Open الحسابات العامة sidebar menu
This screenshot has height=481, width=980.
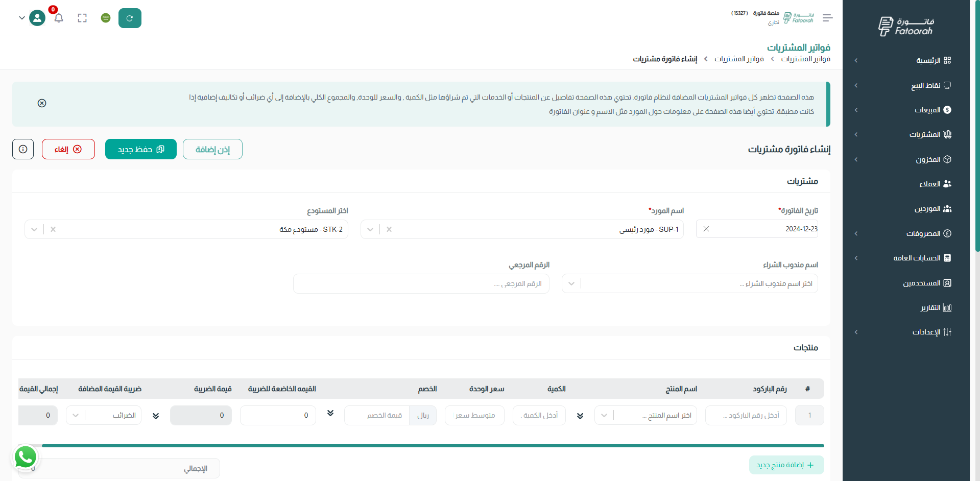922,258
